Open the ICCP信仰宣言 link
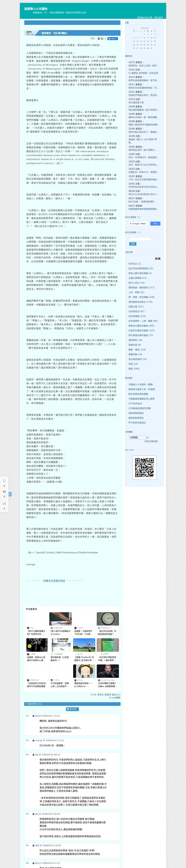 [135, 403]
